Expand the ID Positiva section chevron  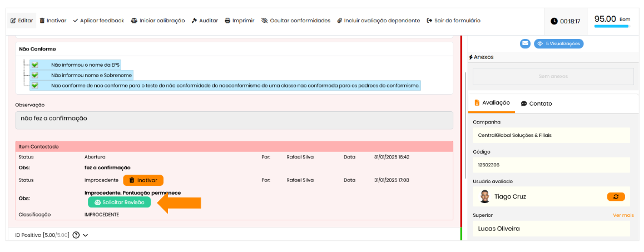pyautogui.click(x=86, y=235)
